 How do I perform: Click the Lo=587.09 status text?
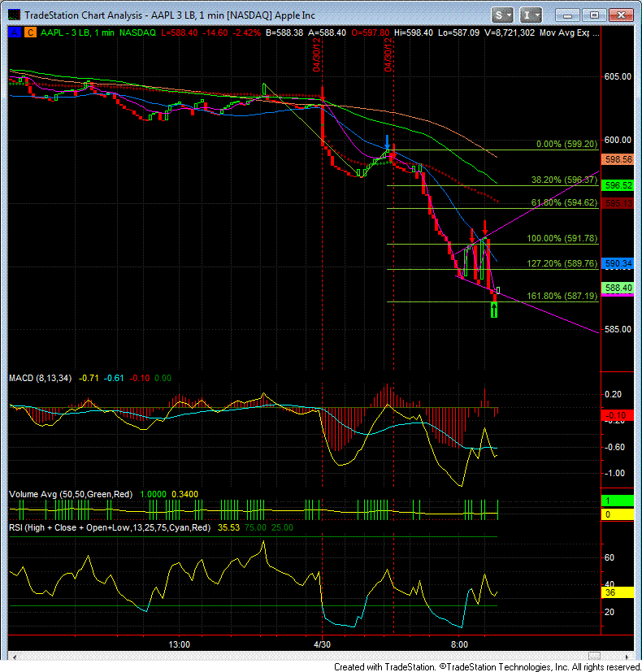pos(458,33)
